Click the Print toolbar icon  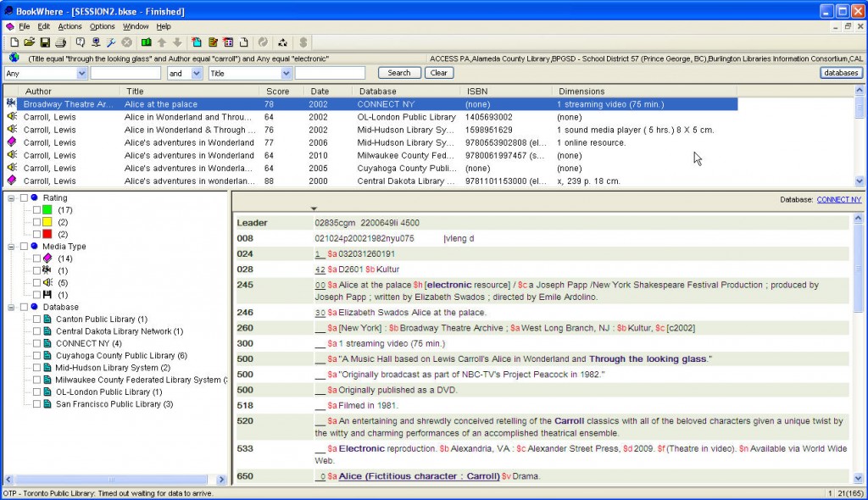[60, 42]
